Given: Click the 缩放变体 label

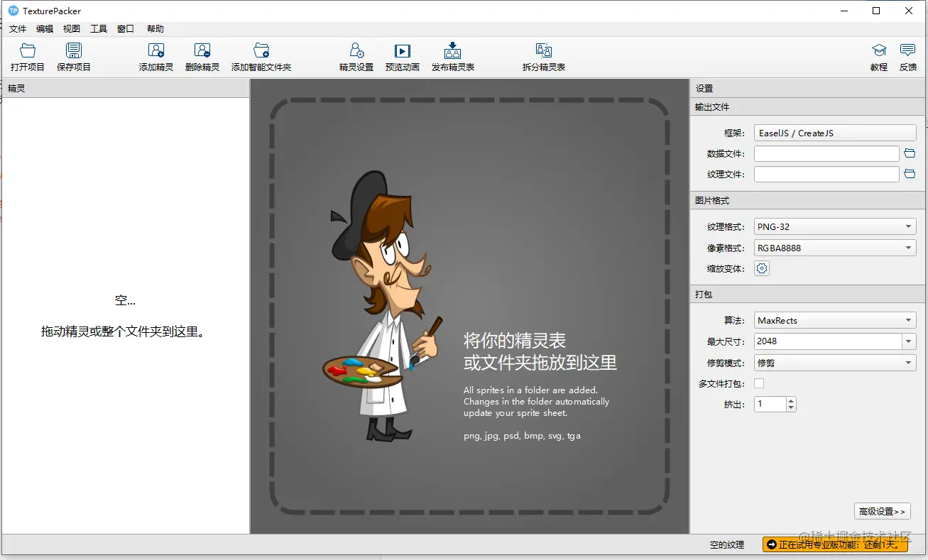Looking at the screenshot, I should coord(726,269).
